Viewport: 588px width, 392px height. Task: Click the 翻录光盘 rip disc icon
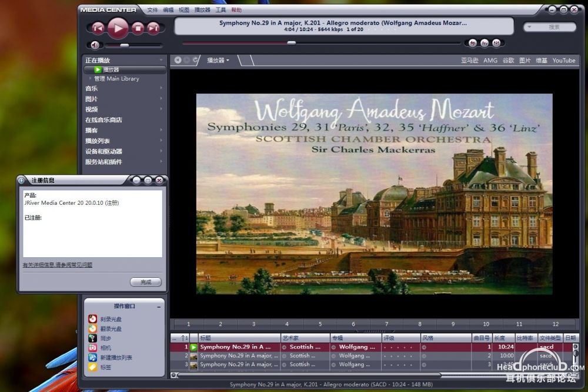coord(93,328)
